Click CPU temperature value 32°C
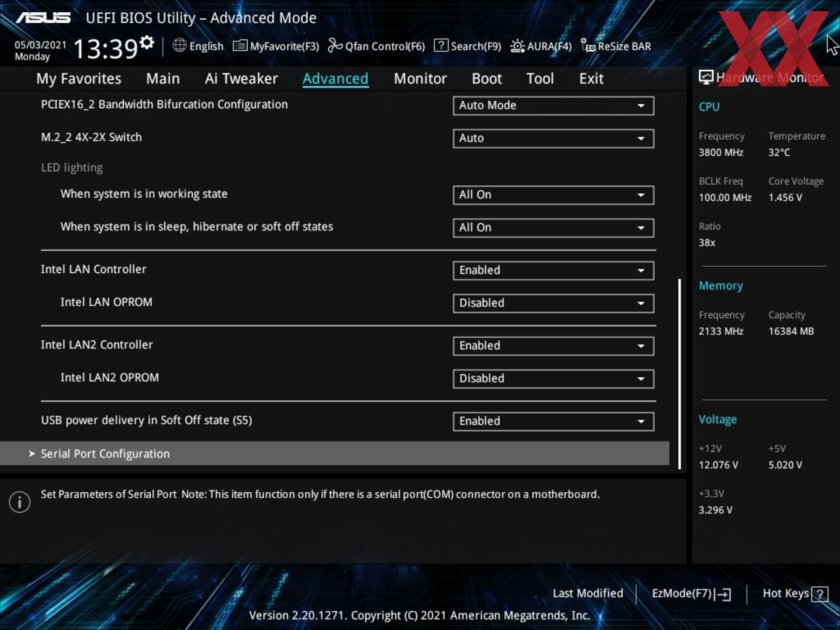This screenshot has width=840, height=630. click(x=779, y=152)
